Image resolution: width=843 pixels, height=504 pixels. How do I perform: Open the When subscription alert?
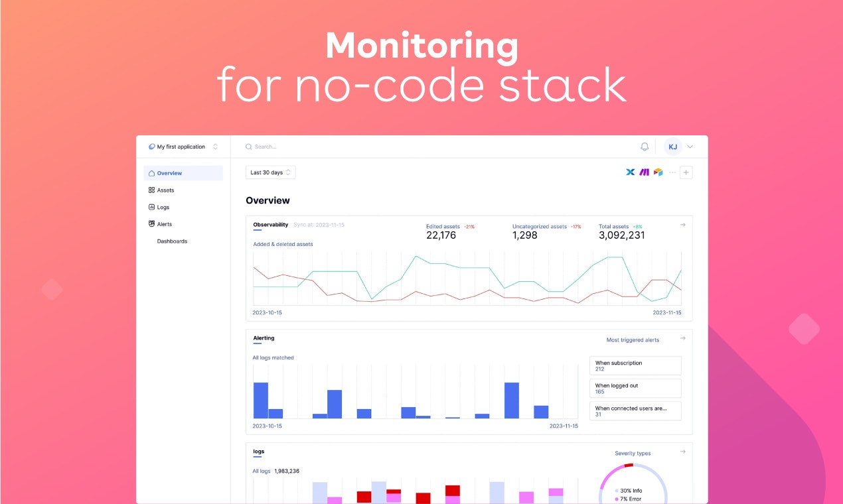(x=635, y=366)
